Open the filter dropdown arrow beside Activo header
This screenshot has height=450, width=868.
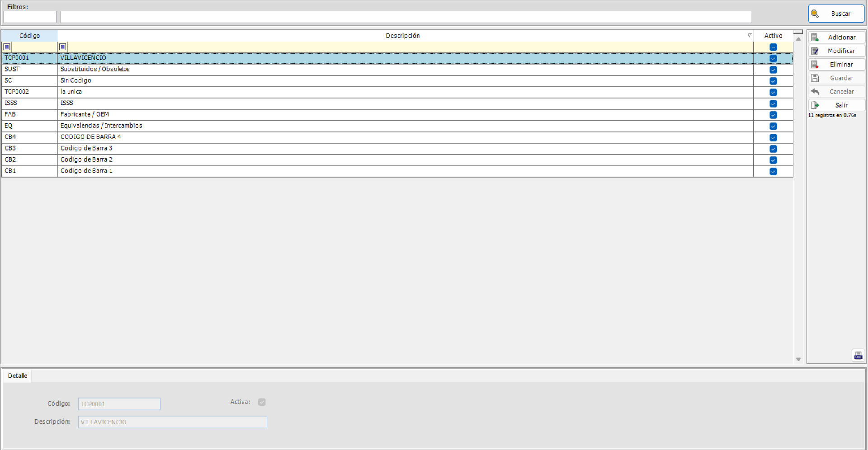tap(750, 35)
